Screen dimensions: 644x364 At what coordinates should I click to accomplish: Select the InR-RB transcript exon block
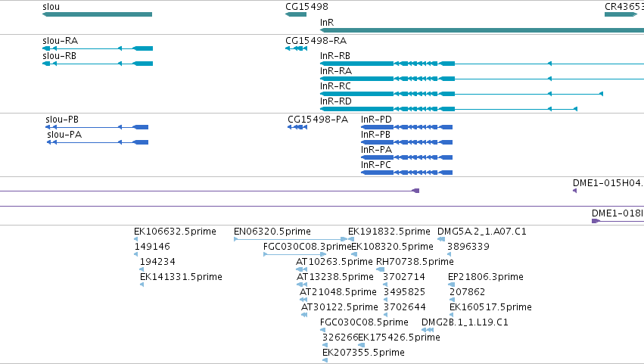click(x=356, y=64)
